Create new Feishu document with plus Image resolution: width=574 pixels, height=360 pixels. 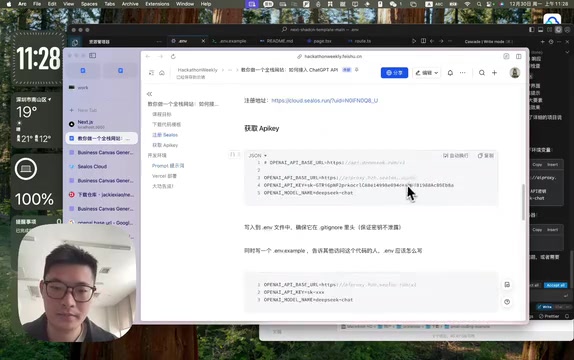click(x=495, y=73)
